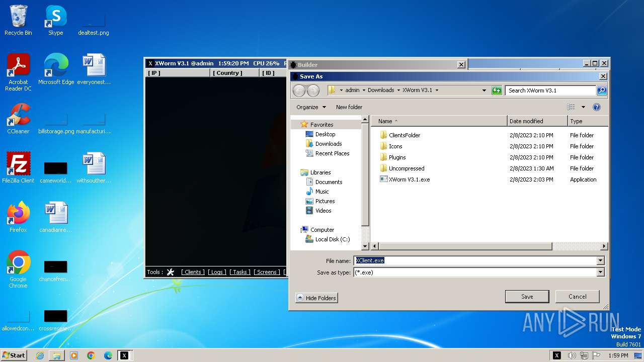
Task: Select the Skype desktop shortcut
Action: tap(55, 21)
